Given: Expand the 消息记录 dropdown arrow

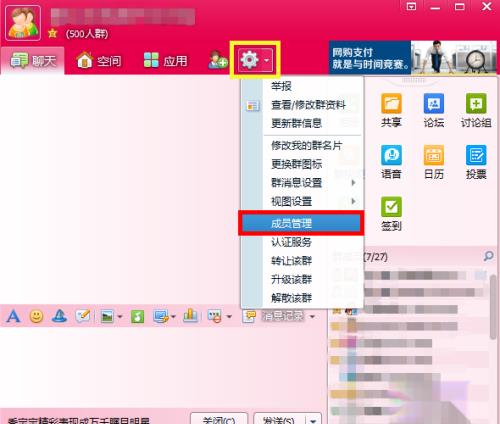Looking at the screenshot, I should click(312, 317).
